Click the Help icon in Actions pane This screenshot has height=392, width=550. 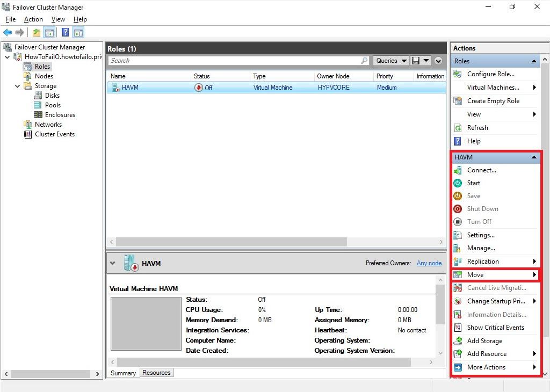pos(458,141)
